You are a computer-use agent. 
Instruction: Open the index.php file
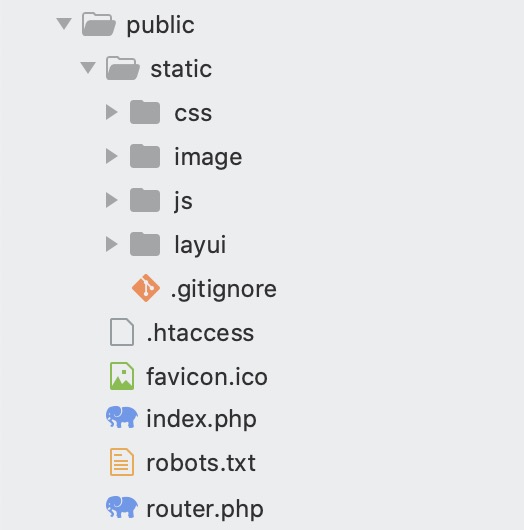[x=201, y=419]
